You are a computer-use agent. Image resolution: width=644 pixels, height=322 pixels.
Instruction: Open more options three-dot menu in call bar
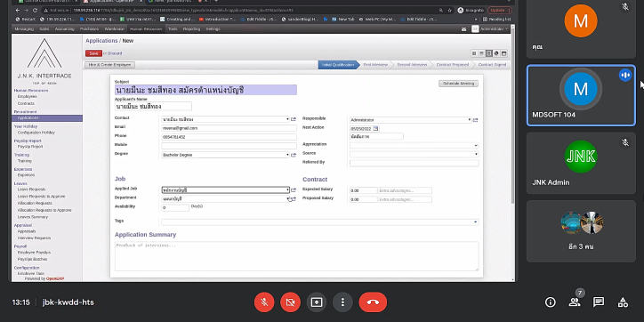pos(342,302)
